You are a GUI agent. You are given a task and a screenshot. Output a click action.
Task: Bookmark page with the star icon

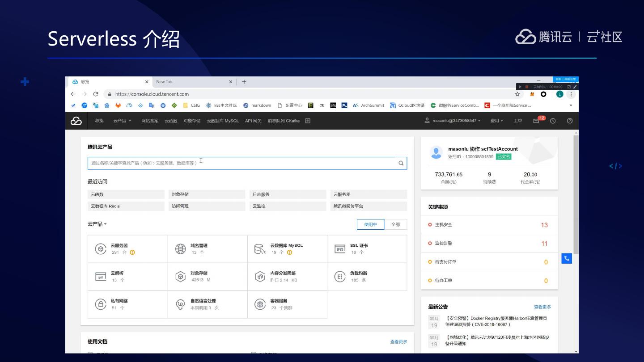pos(517,94)
